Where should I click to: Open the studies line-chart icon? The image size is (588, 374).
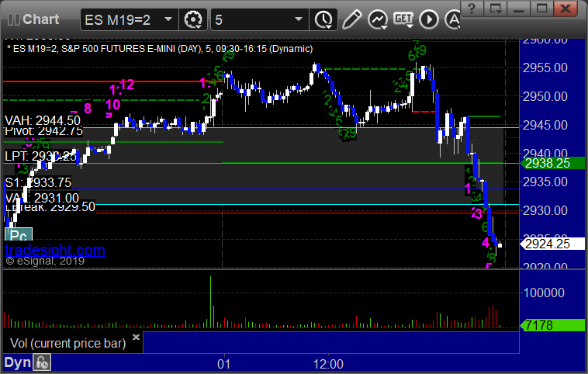(377, 19)
